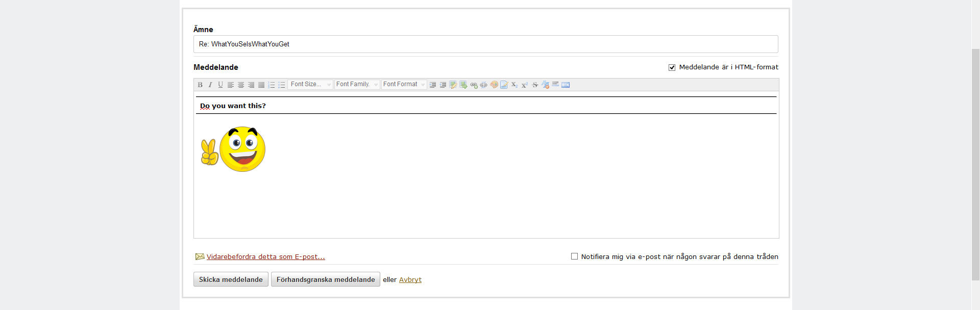
Task: Apply subscript formatting
Action: [x=514, y=85]
